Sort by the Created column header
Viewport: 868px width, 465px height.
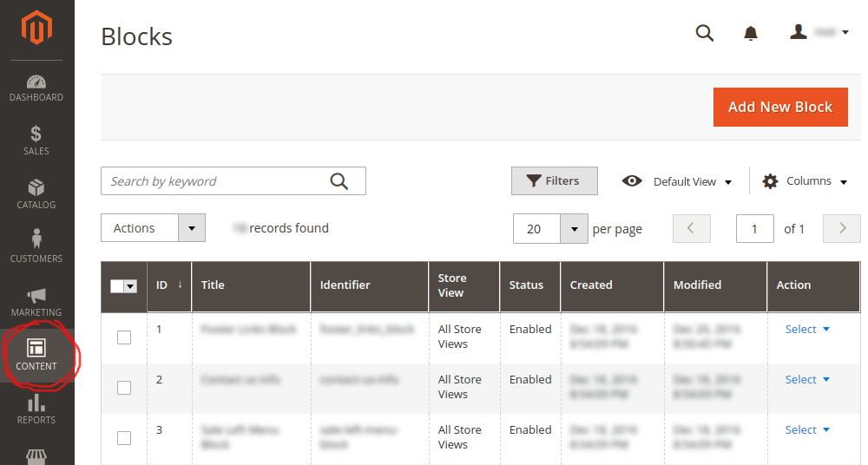591,285
